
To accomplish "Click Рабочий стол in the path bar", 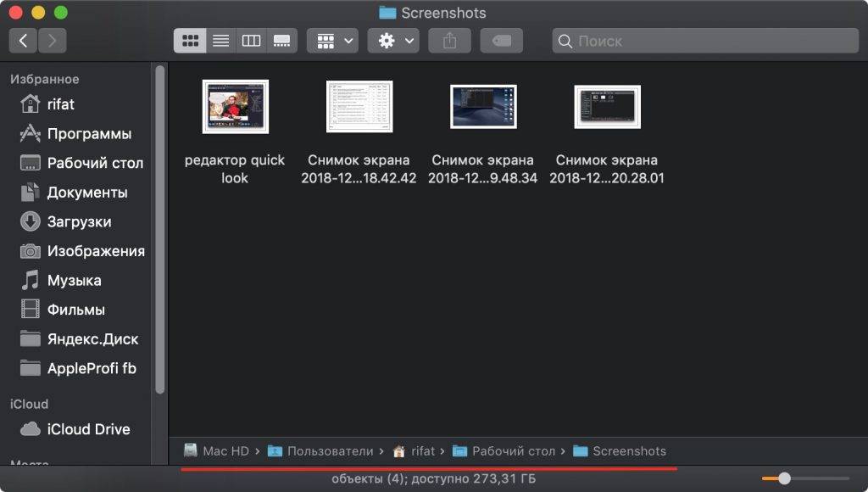I will (x=513, y=451).
